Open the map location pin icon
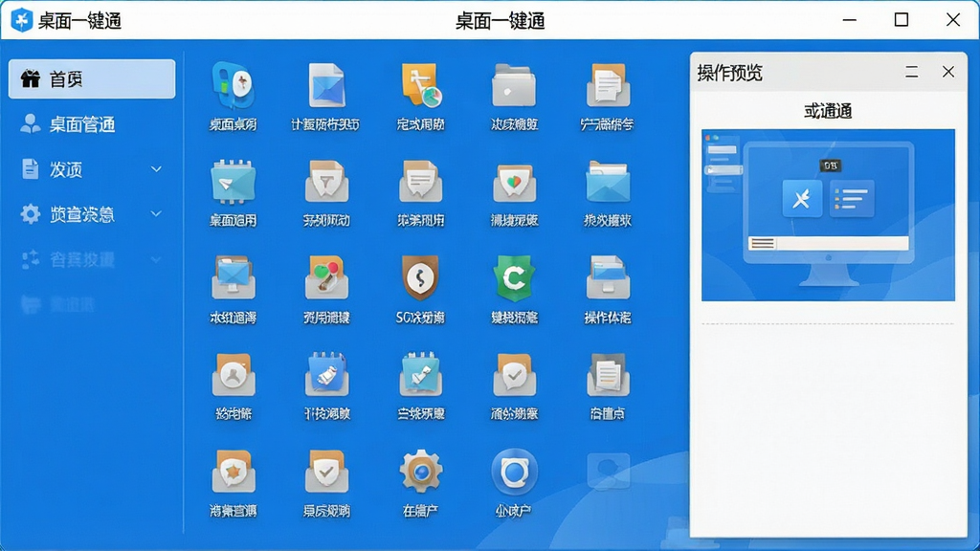 point(234,85)
